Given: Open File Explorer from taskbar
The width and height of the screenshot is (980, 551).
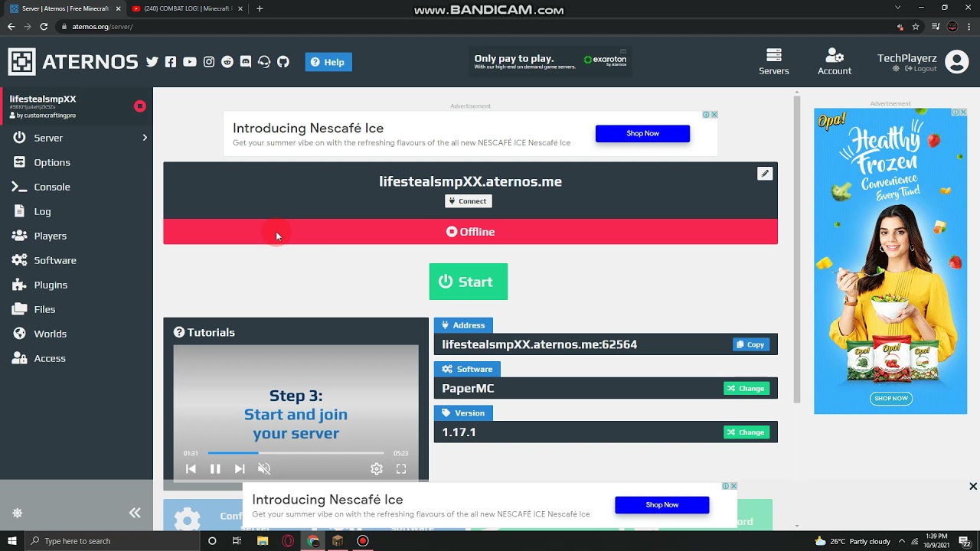Looking at the screenshot, I should [x=263, y=541].
